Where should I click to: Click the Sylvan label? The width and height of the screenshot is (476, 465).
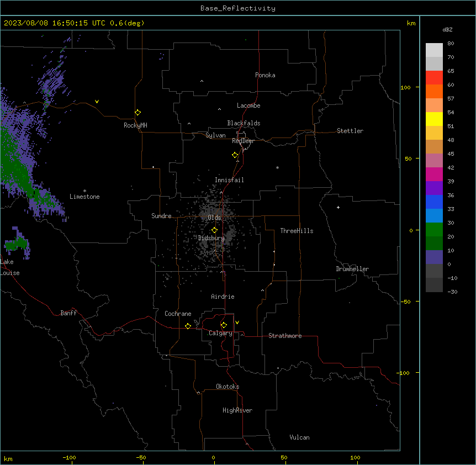click(x=215, y=135)
